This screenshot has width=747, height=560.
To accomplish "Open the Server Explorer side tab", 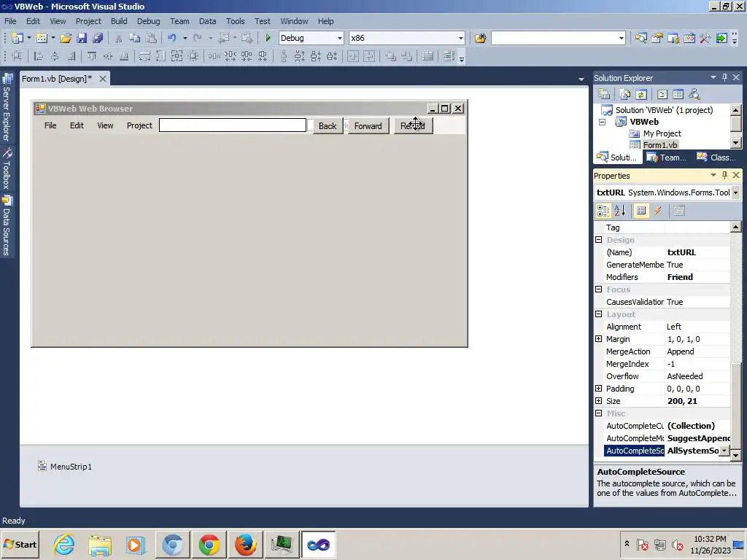I will [x=7, y=107].
